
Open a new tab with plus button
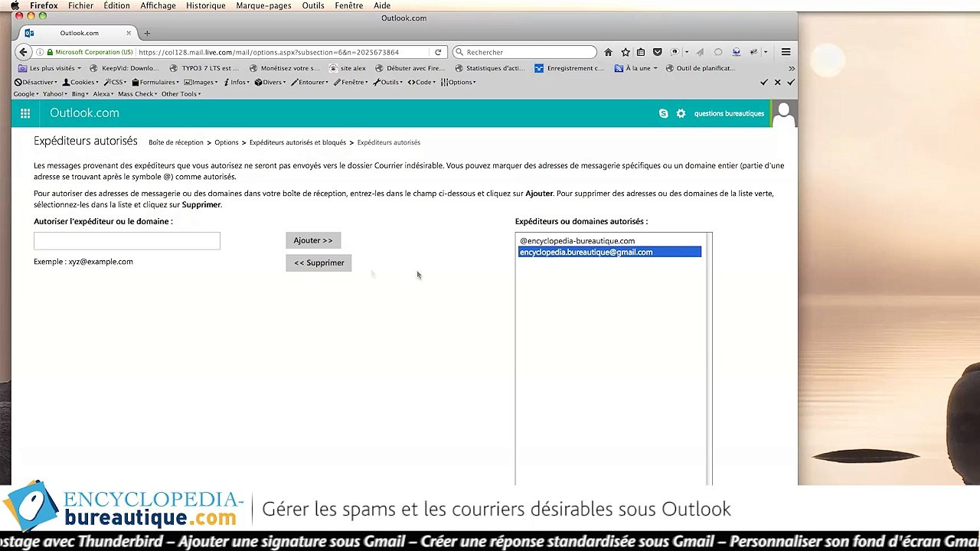pos(147,33)
